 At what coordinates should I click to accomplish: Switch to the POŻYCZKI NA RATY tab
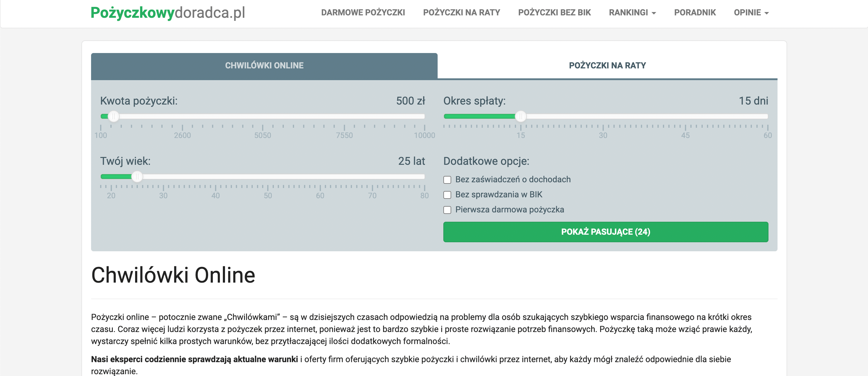pos(607,66)
